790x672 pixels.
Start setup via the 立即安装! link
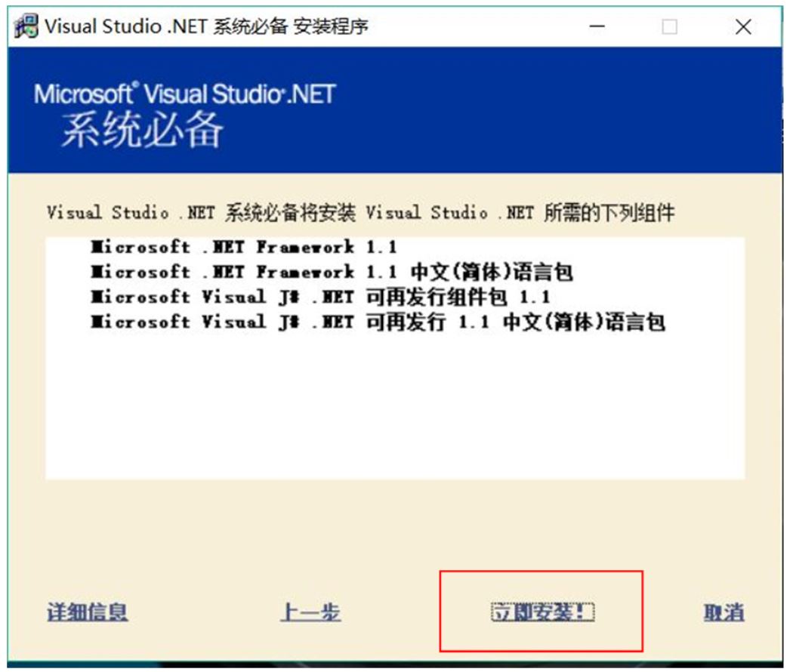tap(542, 612)
